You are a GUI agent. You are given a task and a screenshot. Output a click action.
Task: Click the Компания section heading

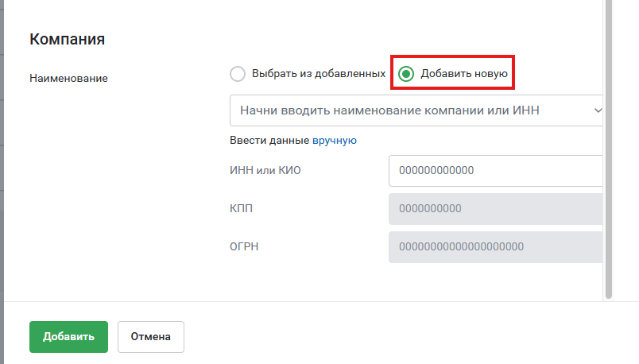point(68,39)
